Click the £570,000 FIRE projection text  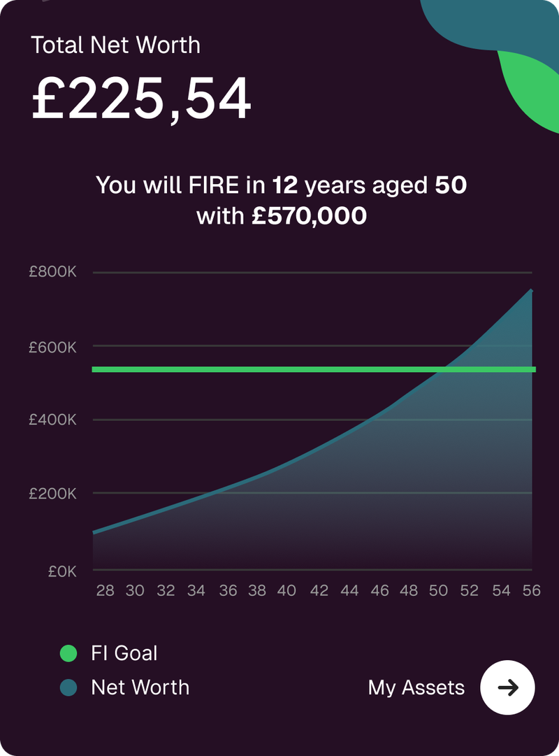309,216
